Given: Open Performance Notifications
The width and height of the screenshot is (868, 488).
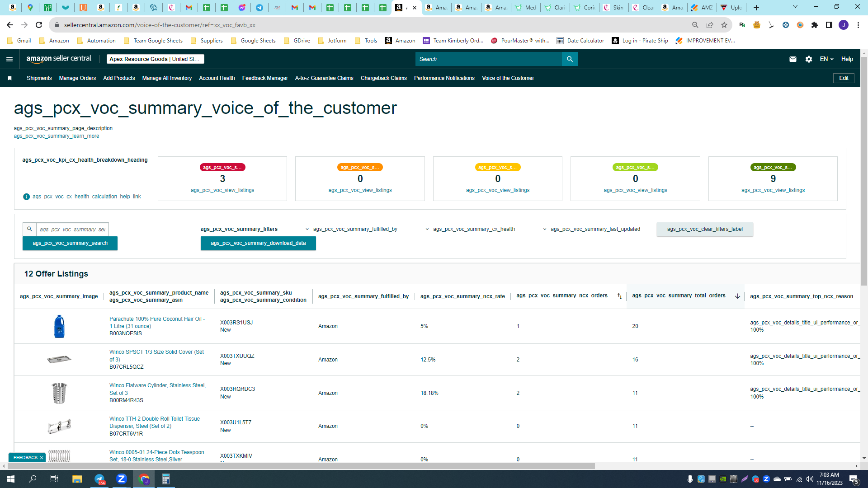Looking at the screenshot, I should click(x=444, y=78).
